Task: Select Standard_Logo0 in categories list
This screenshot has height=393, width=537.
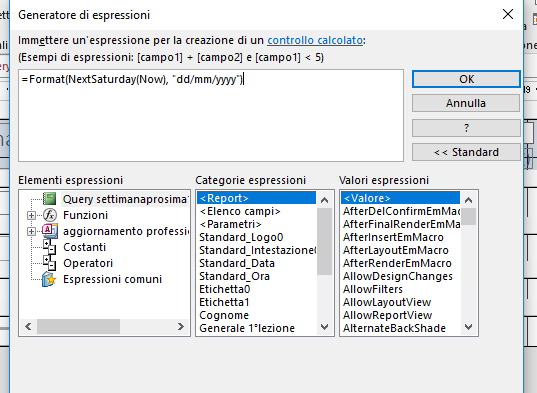Action: [256, 237]
